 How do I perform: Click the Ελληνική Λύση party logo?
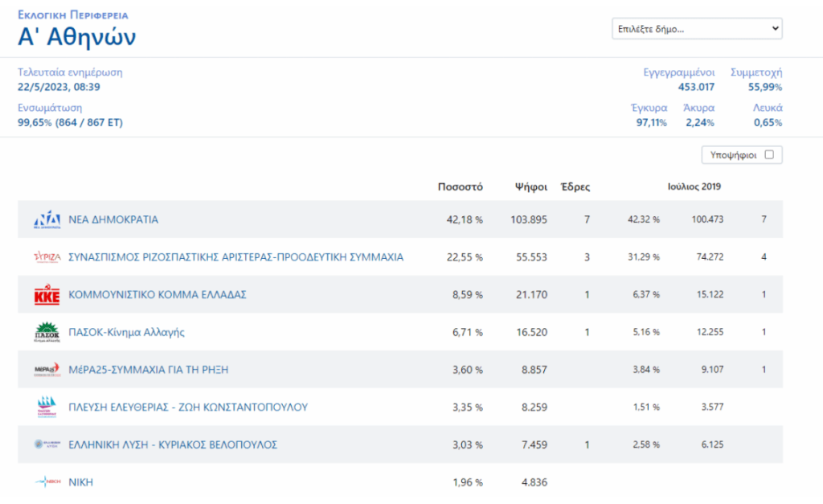tap(47, 445)
